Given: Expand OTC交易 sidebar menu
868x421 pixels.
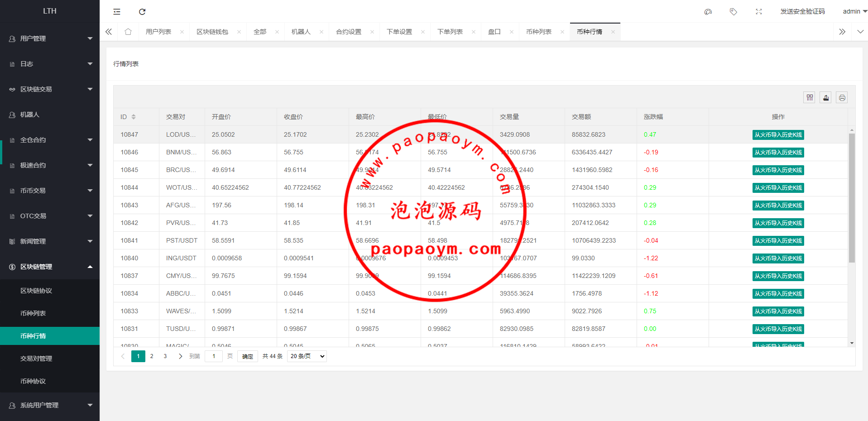Looking at the screenshot, I should coord(50,216).
